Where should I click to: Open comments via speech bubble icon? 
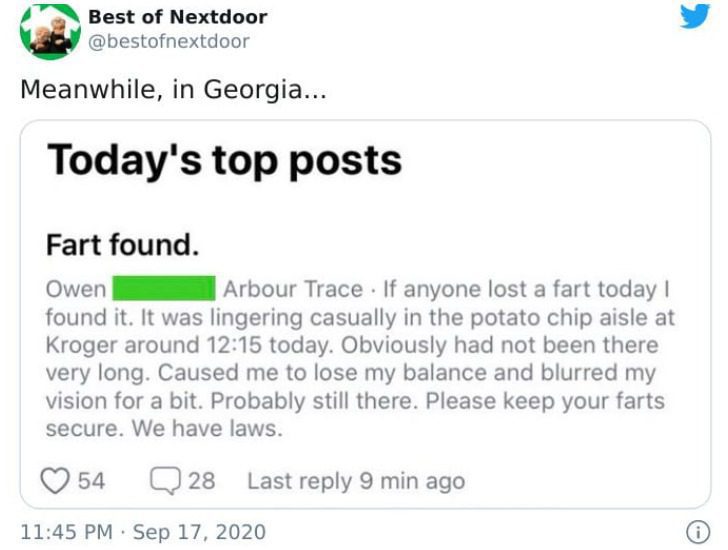pyautogui.click(x=165, y=480)
